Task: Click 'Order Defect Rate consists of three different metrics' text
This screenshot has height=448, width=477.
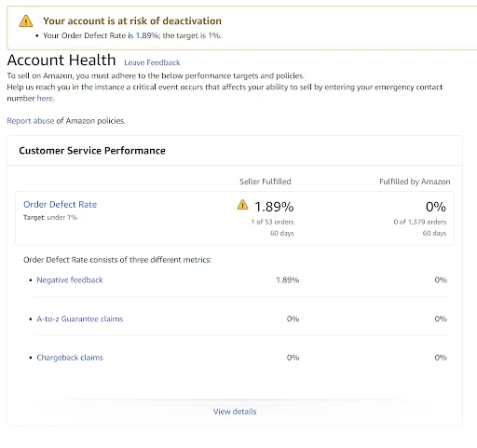Action: (117, 260)
